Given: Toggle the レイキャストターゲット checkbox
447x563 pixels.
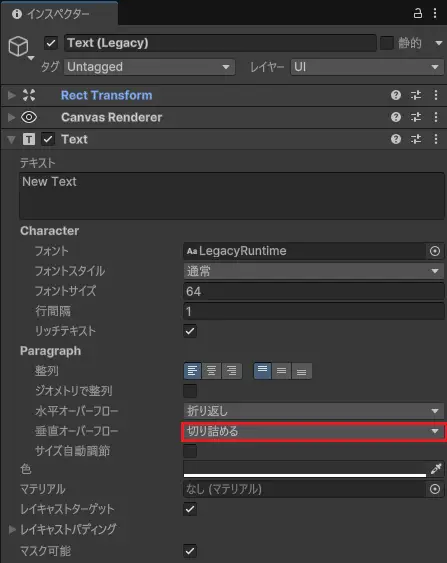Looking at the screenshot, I should pyautogui.click(x=190, y=509).
